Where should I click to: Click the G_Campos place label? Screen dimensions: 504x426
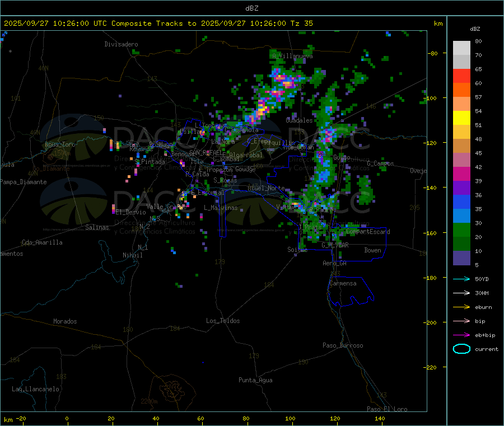pyautogui.click(x=381, y=163)
